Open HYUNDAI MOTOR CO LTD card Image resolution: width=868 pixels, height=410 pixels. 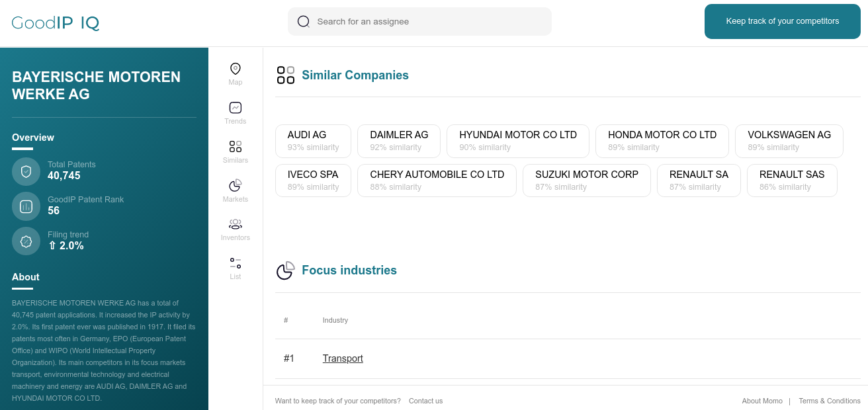[518, 141]
